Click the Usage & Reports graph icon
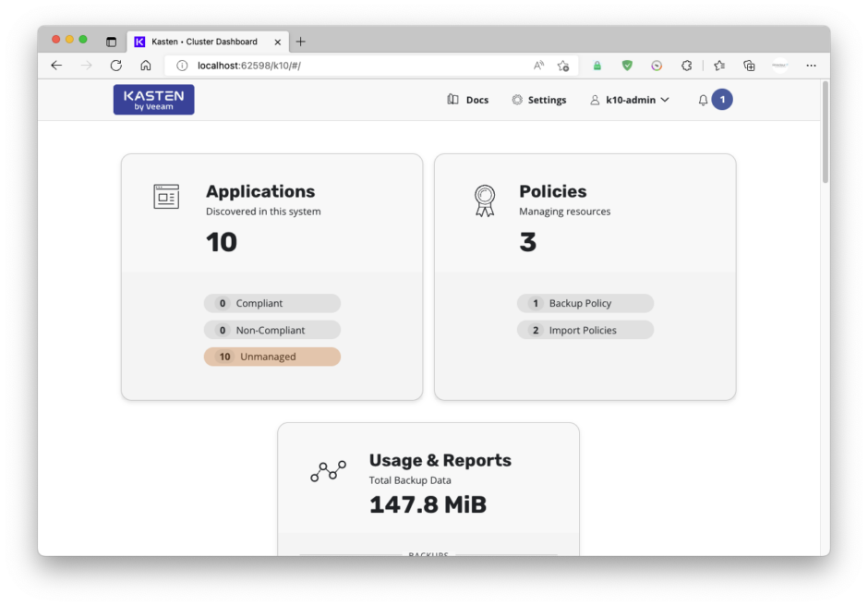This screenshot has height=606, width=868. (328, 471)
